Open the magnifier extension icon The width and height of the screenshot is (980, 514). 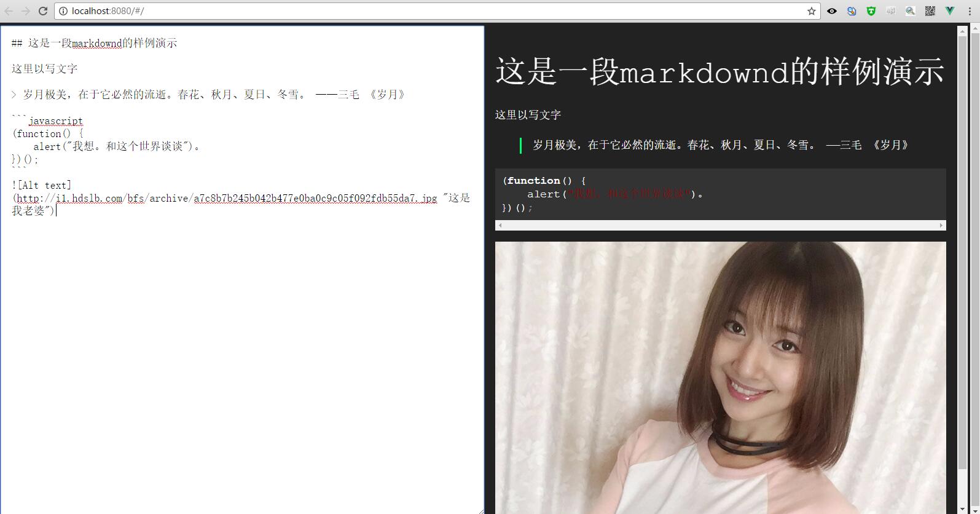point(911,11)
